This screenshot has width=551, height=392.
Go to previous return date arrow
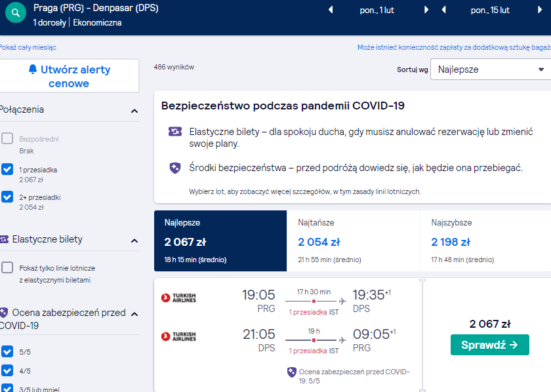pyautogui.click(x=444, y=10)
